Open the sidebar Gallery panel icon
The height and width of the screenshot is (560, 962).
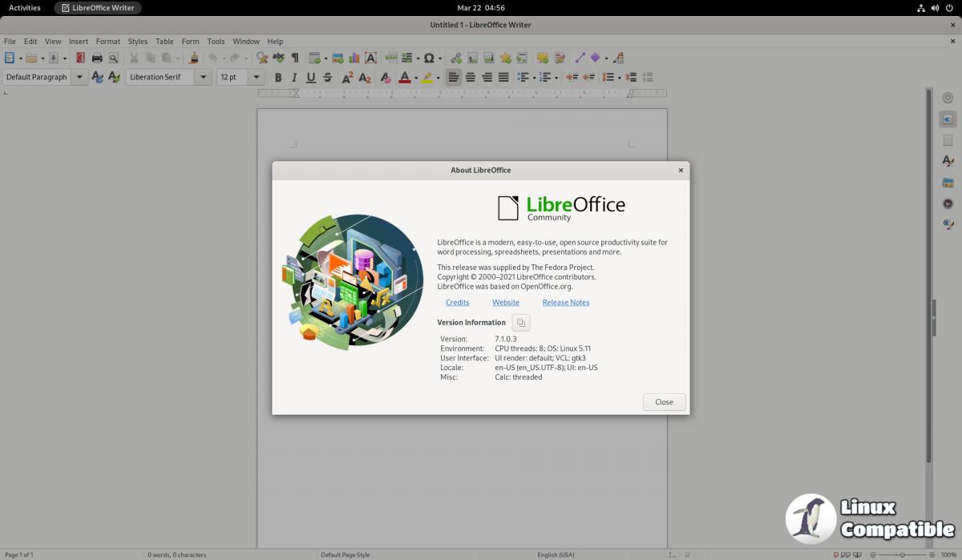(x=948, y=183)
